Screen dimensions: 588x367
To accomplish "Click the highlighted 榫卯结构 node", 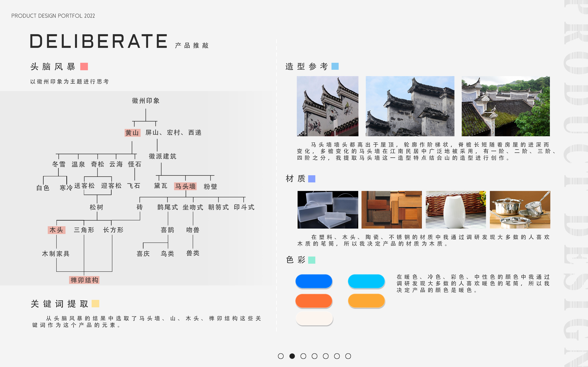I will (x=84, y=280).
